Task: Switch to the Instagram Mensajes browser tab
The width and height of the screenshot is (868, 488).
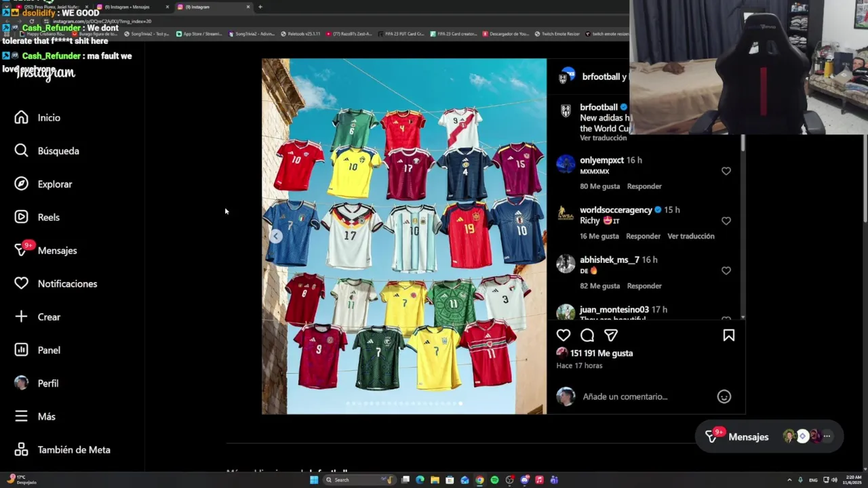Action: (x=132, y=7)
